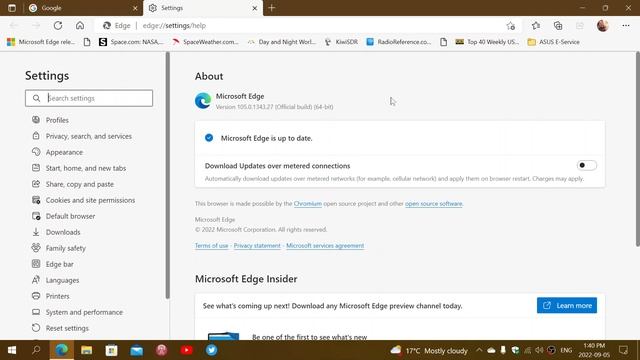Open the Space.com NASA bookmark
640x360 pixels.
click(131, 42)
